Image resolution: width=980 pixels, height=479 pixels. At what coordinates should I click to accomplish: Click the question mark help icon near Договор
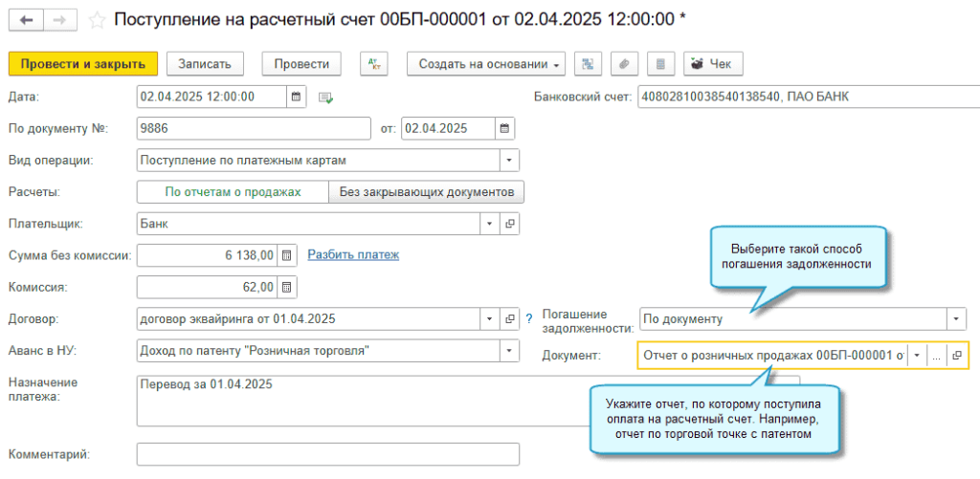tap(528, 318)
